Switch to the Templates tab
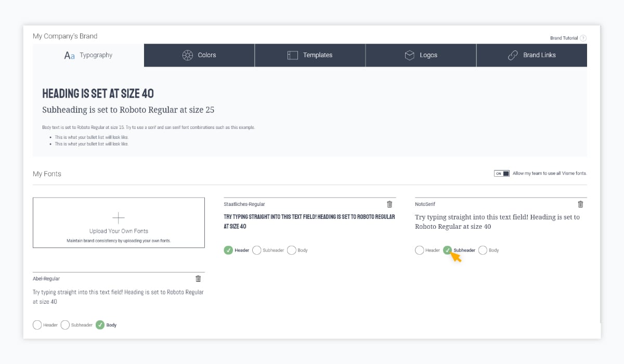The image size is (624, 364). pyautogui.click(x=310, y=55)
